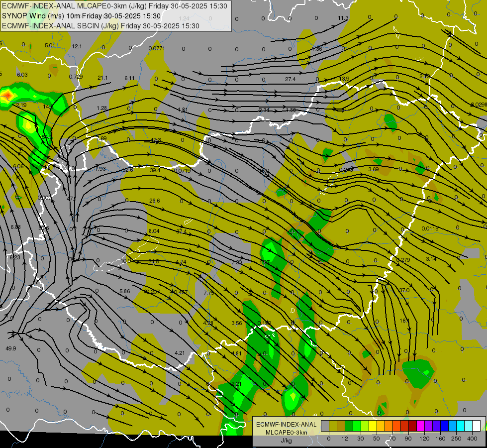Click the map value 4.81
This screenshot has height=448, width=487.
click(237, 353)
